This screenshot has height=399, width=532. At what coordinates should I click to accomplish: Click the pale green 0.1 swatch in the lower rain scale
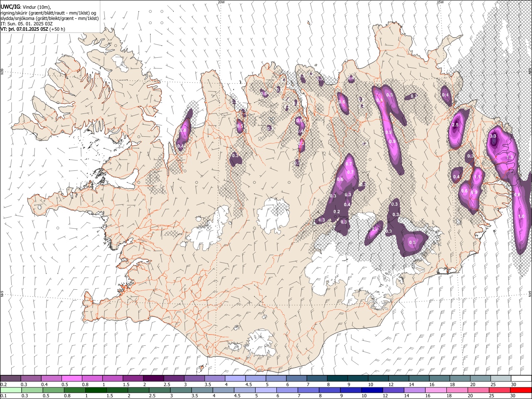tap(11, 390)
